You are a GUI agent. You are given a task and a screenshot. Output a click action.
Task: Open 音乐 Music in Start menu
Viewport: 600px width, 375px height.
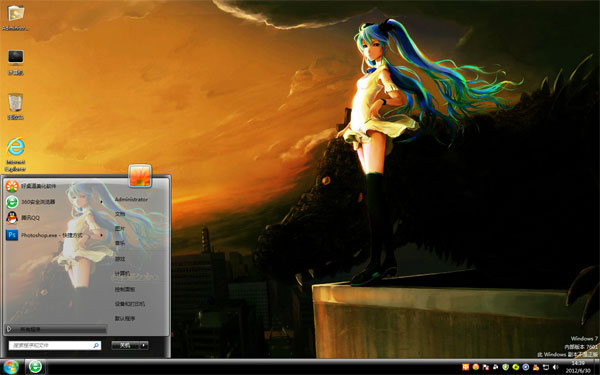coord(120,243)
